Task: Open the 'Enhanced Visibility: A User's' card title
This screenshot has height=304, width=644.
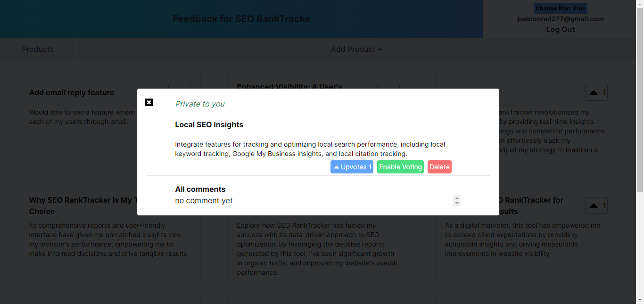Action: pos(289,87)
